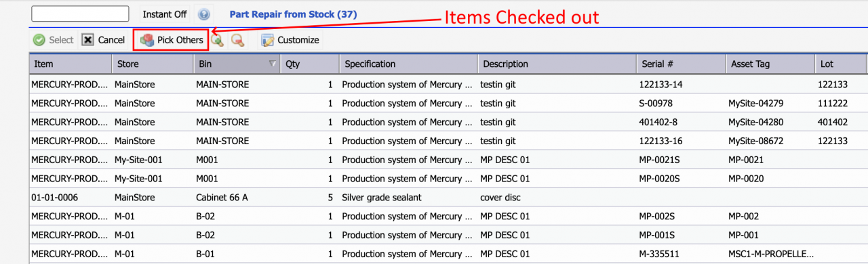Select the row with asset tag MP-0021

pyautogui.click(x=448, y=160)
